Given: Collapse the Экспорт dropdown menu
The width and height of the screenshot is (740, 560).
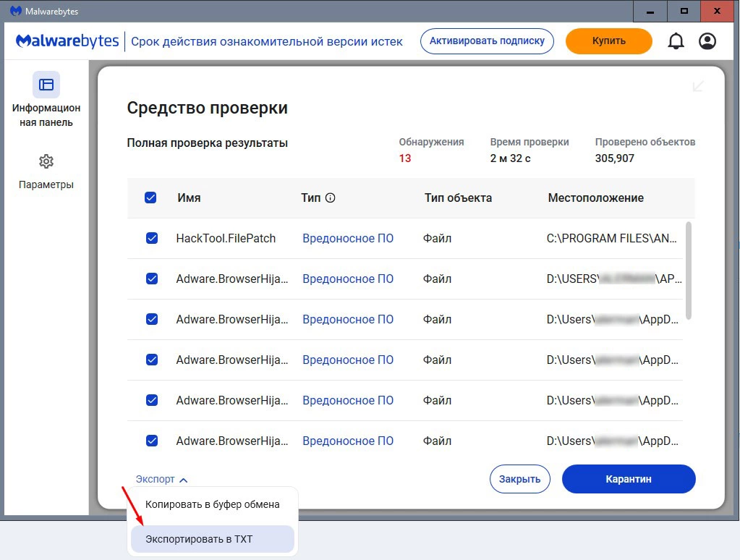Looking at the screenshot, I should click(x=161, y=479).
